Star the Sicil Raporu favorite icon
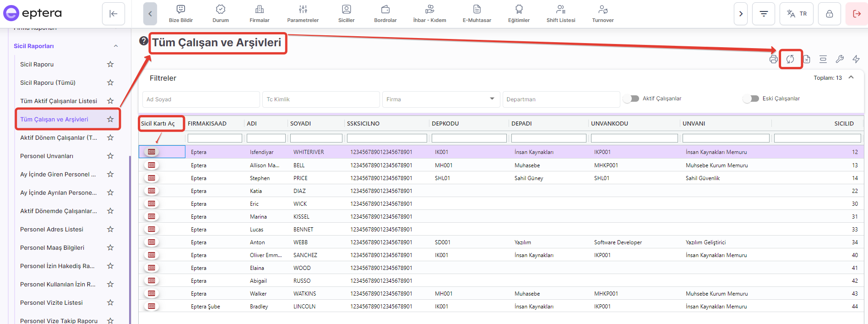868x324 pixels. point(110,64)
